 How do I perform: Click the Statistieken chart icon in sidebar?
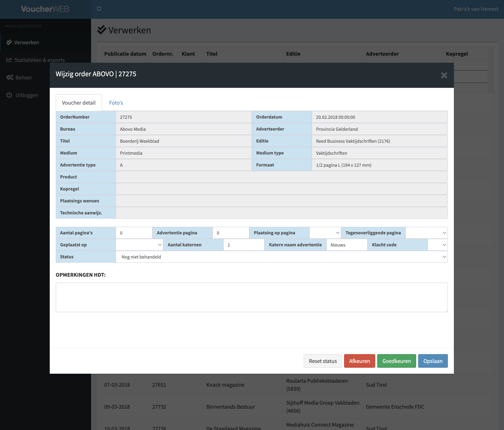click(9, 60)
